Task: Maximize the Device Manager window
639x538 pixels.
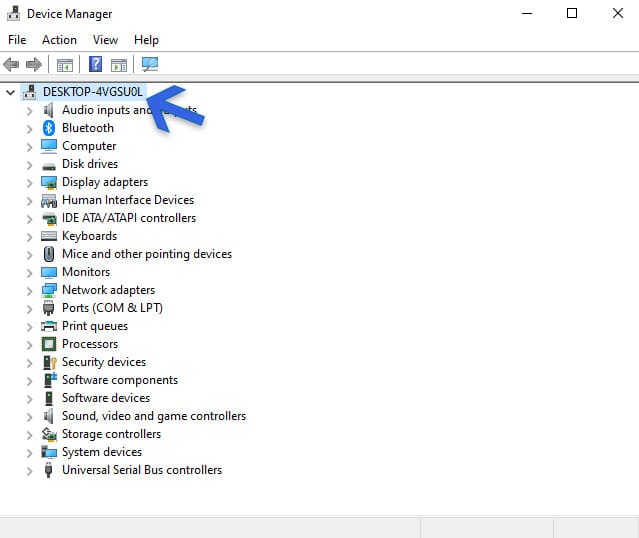Action: pyautogui.click(x=572, y=13)
